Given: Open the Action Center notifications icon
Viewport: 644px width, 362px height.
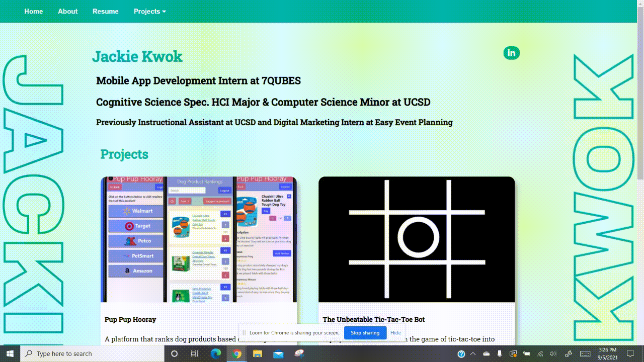Looking at the screenshot, I should [630, 354].
